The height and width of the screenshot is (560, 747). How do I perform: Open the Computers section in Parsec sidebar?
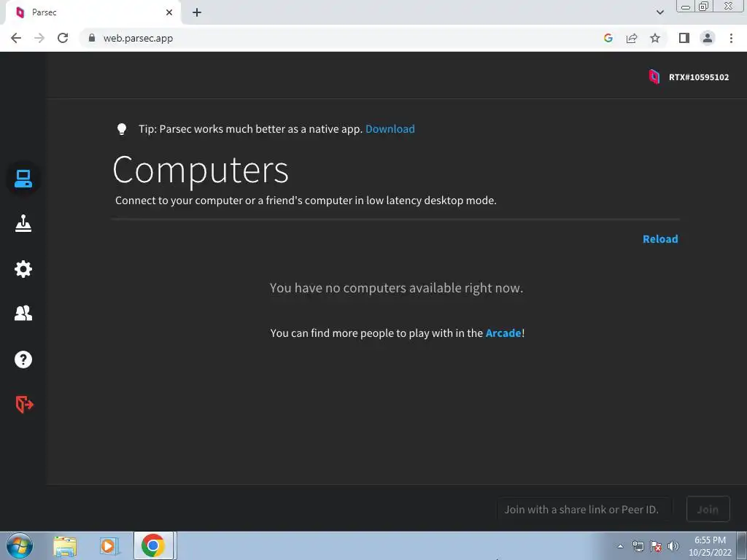tap(23, 179)
